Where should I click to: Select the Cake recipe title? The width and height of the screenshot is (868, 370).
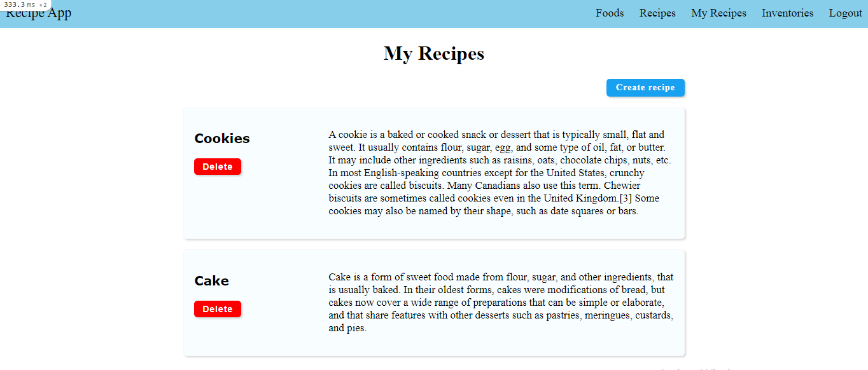point(211,280)
